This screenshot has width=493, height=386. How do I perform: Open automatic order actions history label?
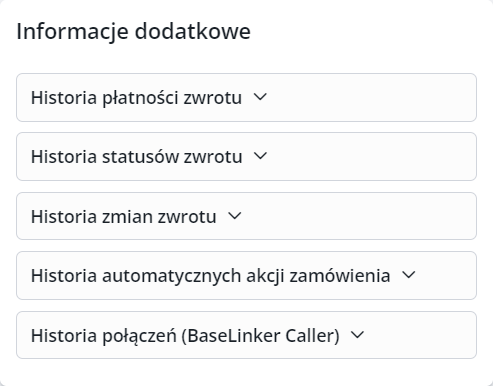210,276
